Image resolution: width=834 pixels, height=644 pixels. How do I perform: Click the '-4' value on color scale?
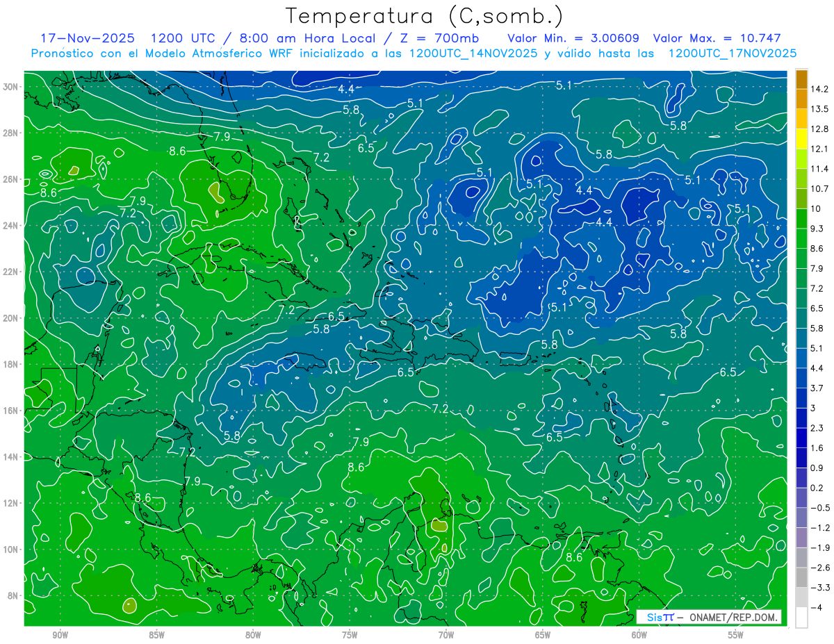coord(817,608)
